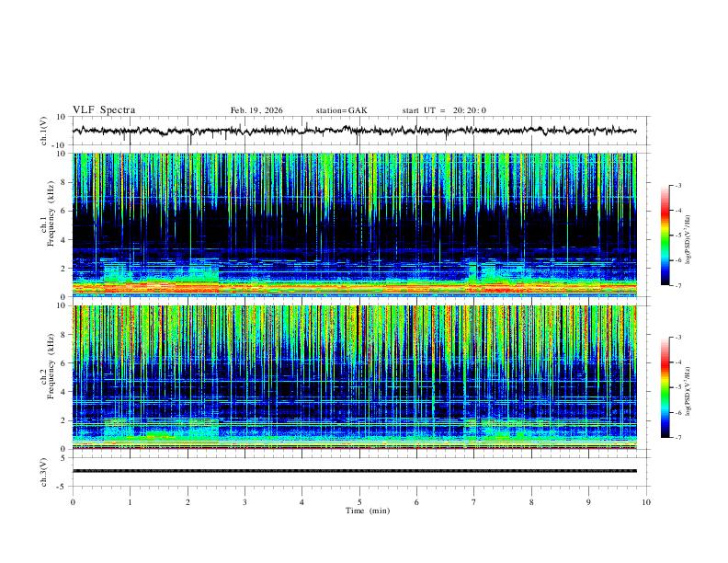The height and width of the screenshot is (563, 728).
Task: Click the -5 value on the ch.1 colorbar
Action: tap(677, 236)
